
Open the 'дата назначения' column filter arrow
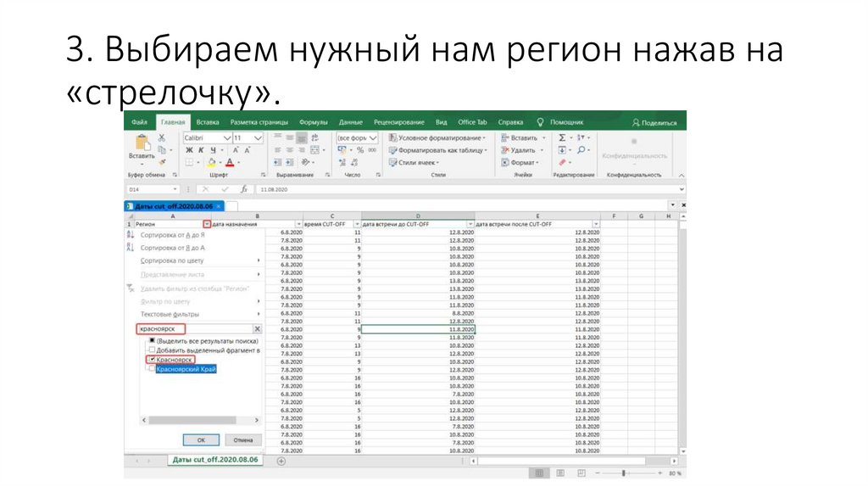(x=299, y=224)
